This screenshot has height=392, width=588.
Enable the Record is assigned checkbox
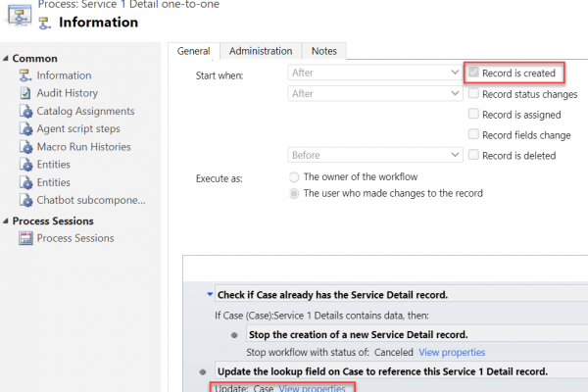coord(473,114)
